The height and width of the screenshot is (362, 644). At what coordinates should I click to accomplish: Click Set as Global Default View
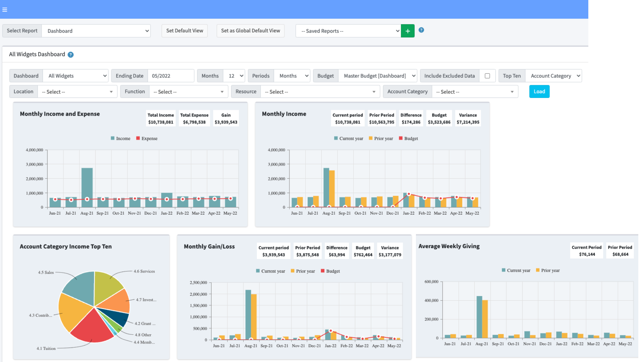[x=250, y=31]
